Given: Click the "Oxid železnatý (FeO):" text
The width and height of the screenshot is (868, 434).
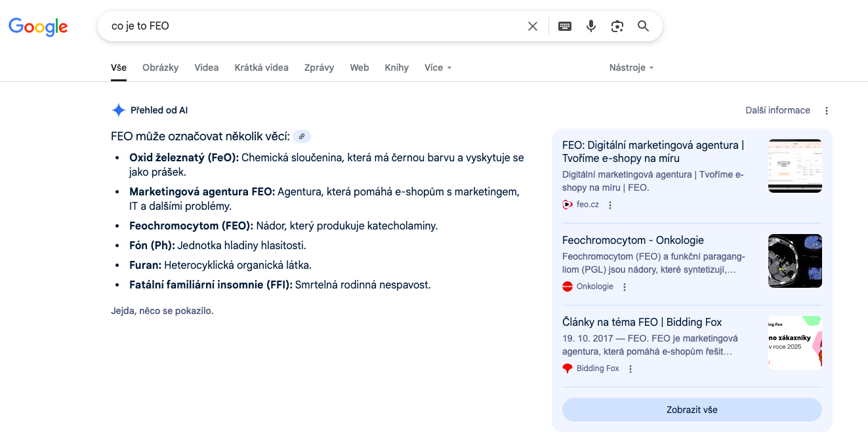Looking at the screenshot, I should click(x=184, y=157).
